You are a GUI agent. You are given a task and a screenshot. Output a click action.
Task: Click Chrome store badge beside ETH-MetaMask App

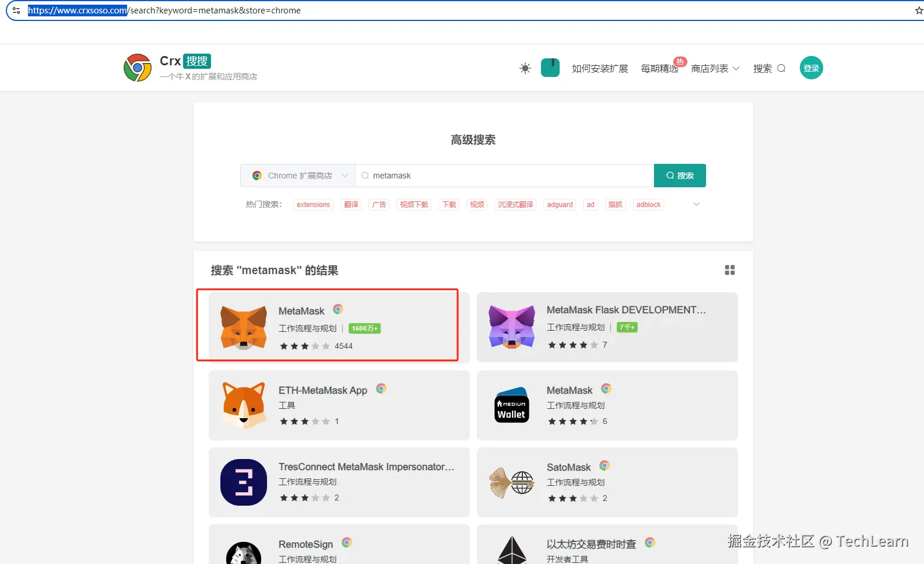[381, 388]
